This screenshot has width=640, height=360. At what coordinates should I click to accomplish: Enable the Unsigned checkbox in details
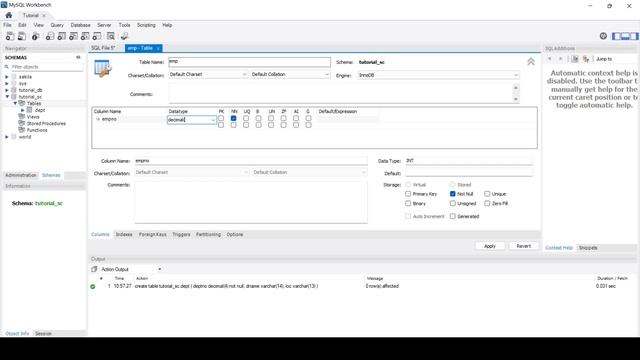(x=453, y=203)
